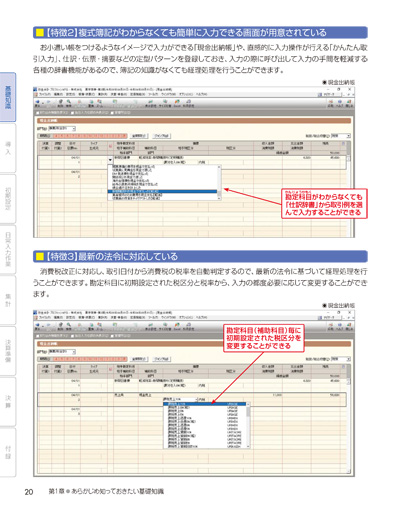Click the back arrow icon in the second screenshot's toolbar
The height and width of the screenshot is (510, 400).
37,326
